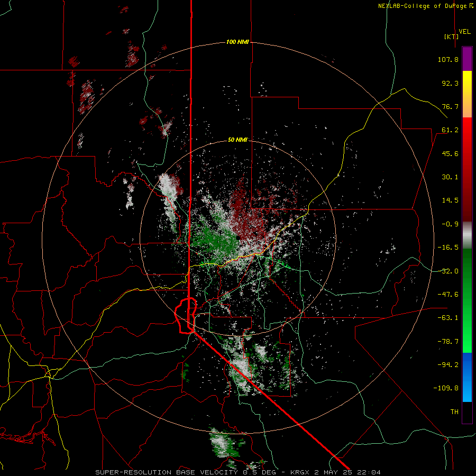Click the TH legend label
The width and height of the screenshot is (476, 476).
(454, 412)
